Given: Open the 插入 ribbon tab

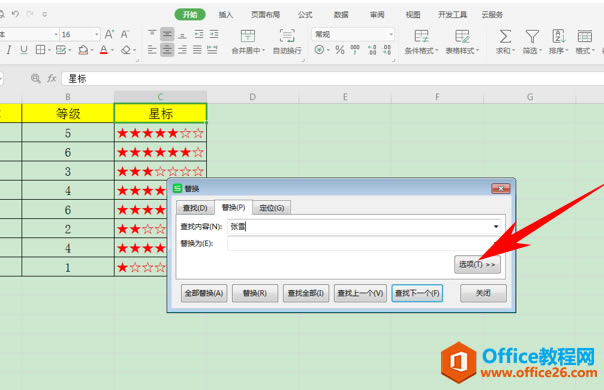Looking at the screenshot, I should pos(226,15).
